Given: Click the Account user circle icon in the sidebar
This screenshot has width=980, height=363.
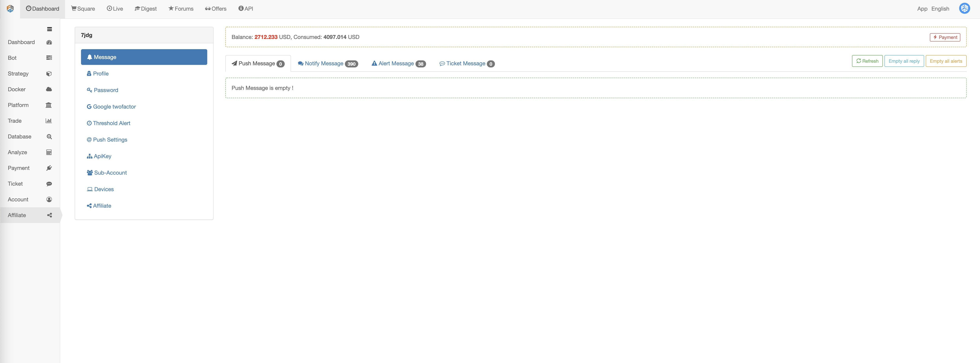Looking at the screenshot, I should [49, 199].
